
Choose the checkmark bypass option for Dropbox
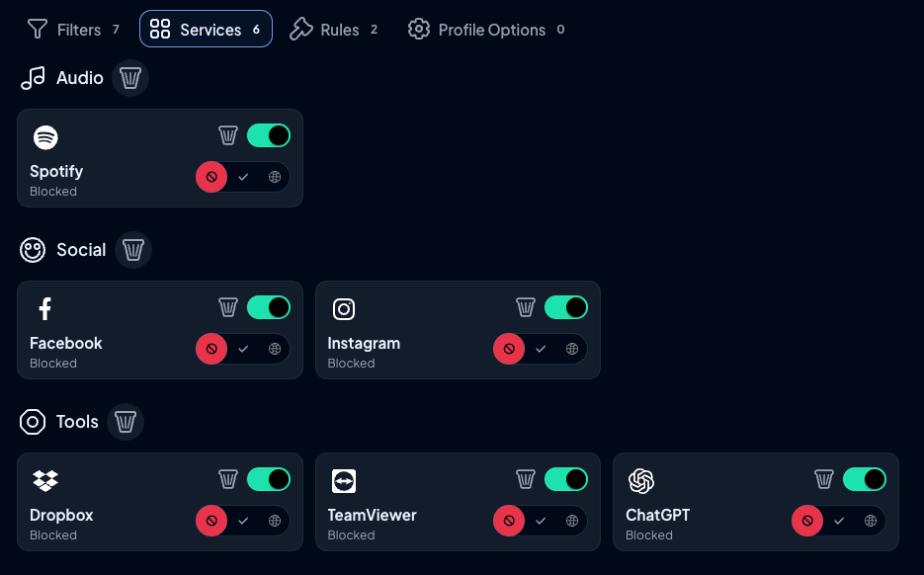coord(243,521)
